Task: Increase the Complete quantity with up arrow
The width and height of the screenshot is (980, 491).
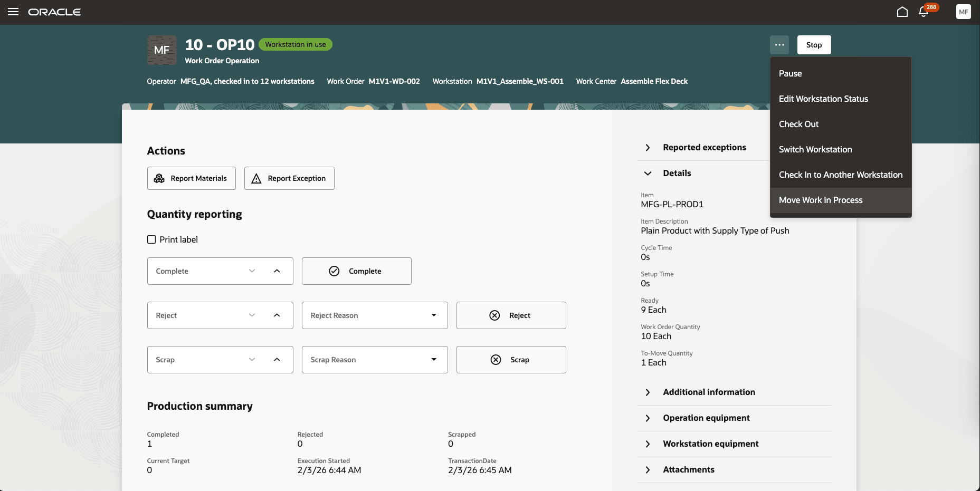Action: click(277, 271)
